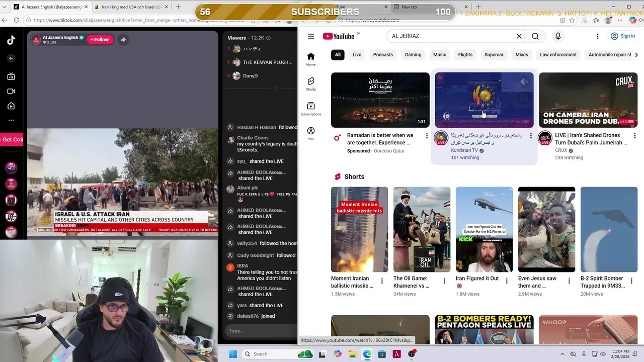Reload the TikTok browser page

click(x=17, y=20)
